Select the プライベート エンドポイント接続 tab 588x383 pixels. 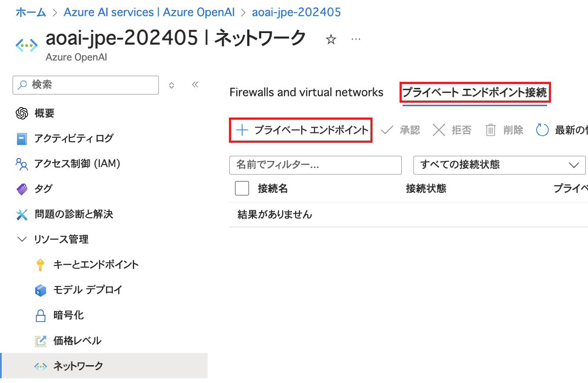[474, 92]
